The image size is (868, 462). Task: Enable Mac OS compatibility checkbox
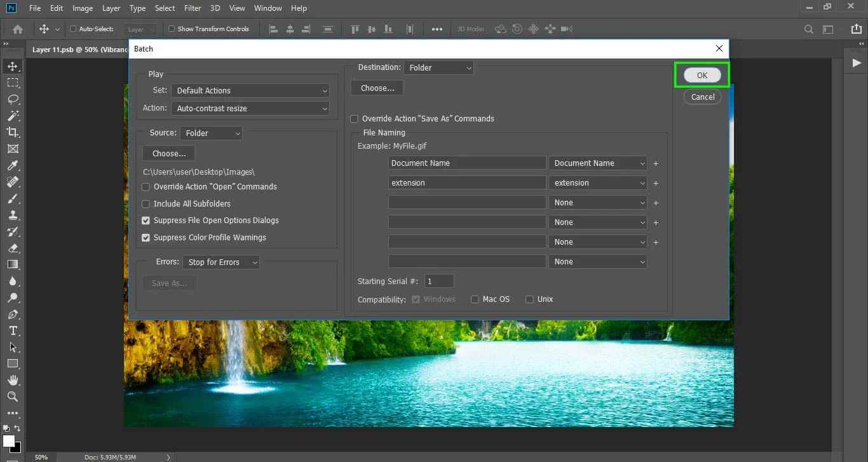pos(474,299)
